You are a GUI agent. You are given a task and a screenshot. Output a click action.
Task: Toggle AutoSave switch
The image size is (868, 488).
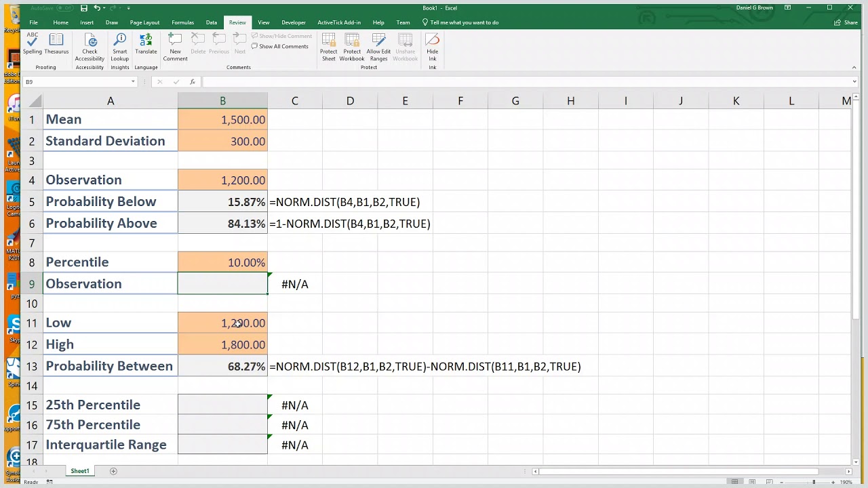tap(65, 8)
